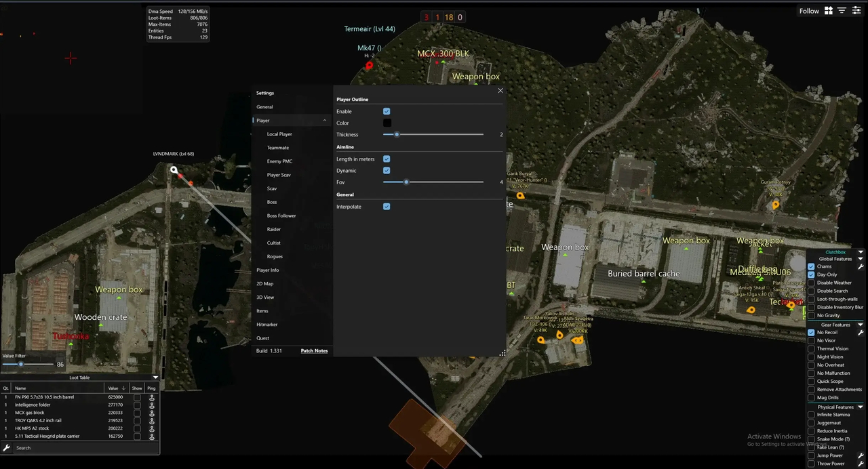Collapse the Gear Features section

coord(861,325)
